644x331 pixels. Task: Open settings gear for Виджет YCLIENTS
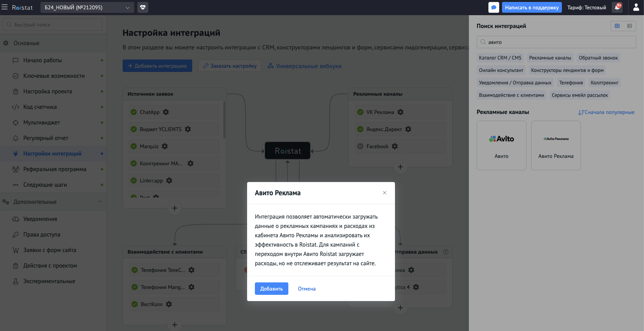click(x=188, y=129)
